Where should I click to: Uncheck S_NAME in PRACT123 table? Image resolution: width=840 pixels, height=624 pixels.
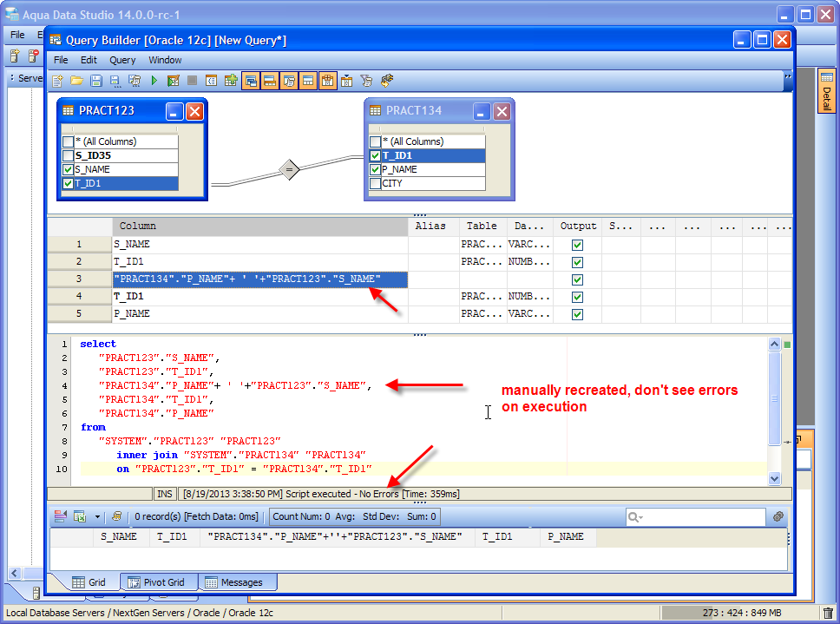click(x=68, y=169)
